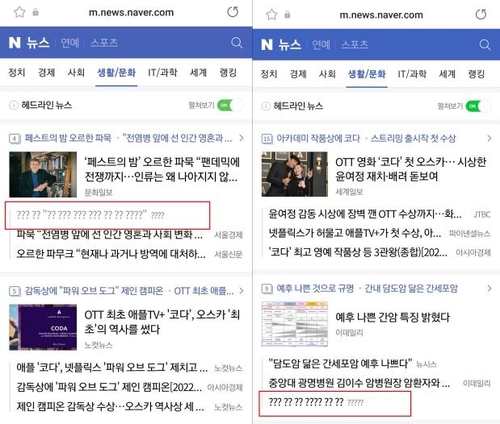Open the CODA article thumbnail image
The height and width of the screenshot is (424, 500).
tap(43, 327)
